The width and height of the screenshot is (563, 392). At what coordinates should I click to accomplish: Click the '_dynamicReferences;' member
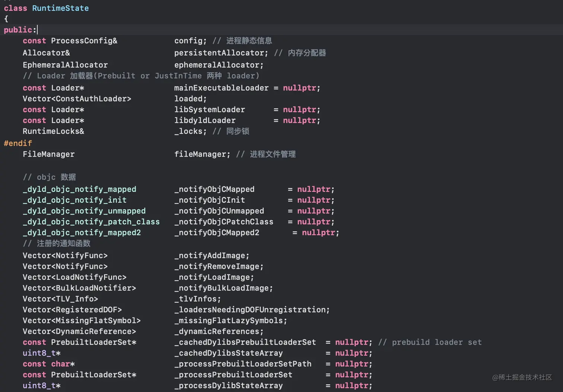[x=219, y=331]
